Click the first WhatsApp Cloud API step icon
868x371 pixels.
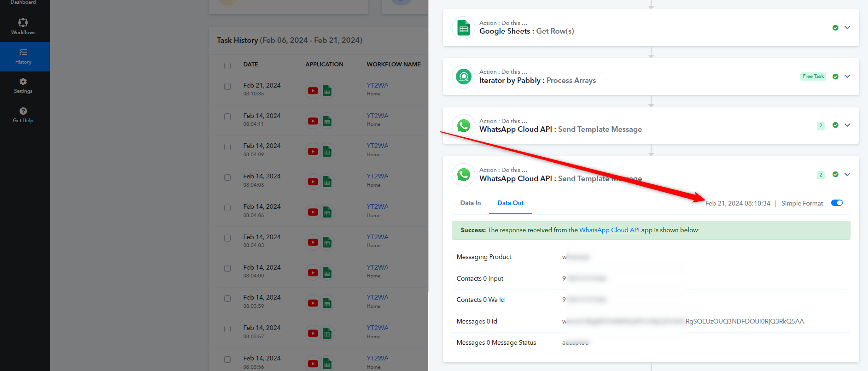click(463, 126)
